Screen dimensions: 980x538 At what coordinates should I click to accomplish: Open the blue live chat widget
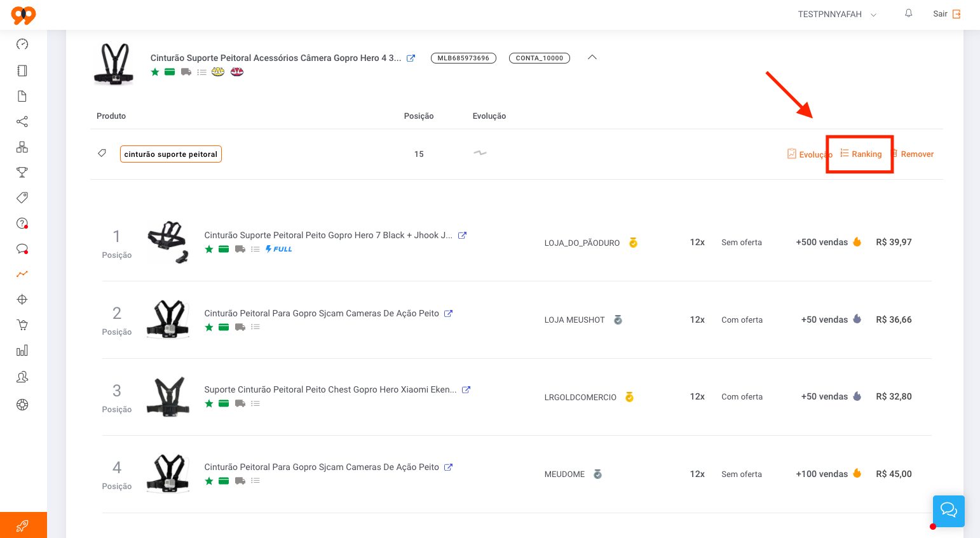(x=949, y=511)
